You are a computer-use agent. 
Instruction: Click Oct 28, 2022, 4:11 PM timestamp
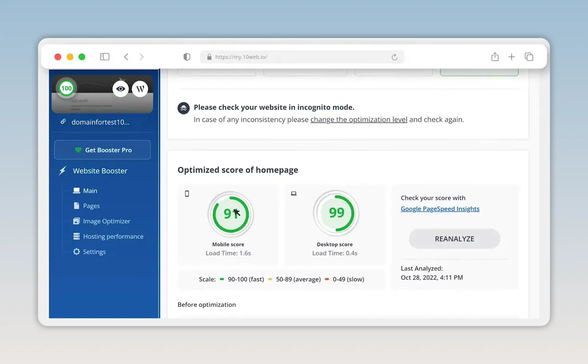pyautogui.click(x=432, y=278)
